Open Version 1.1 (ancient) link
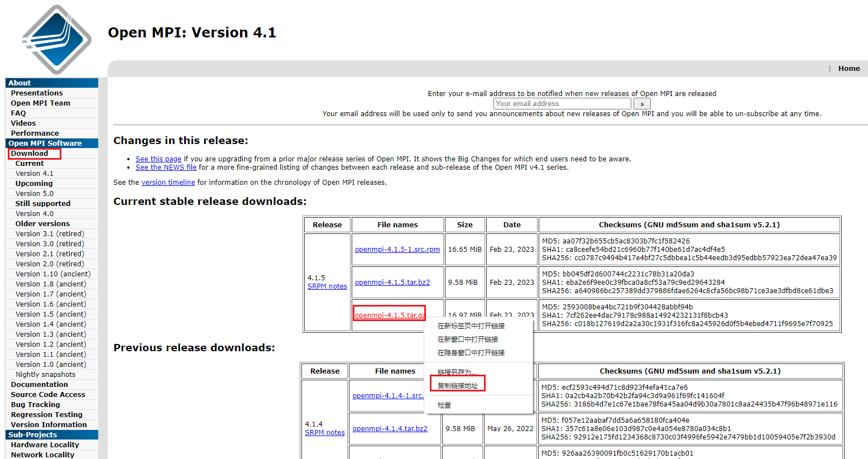 (51, 355)
